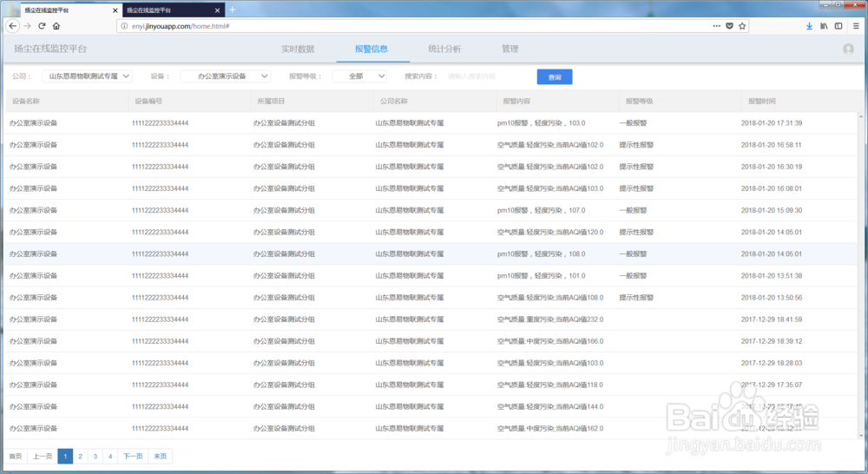Reload the page with refresh icon
The width and height of the screenshot is (868, 474).
pos(42,26)
